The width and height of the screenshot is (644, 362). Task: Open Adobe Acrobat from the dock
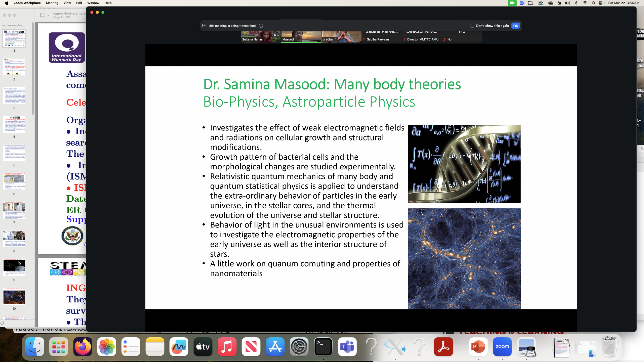click(443, 347)
